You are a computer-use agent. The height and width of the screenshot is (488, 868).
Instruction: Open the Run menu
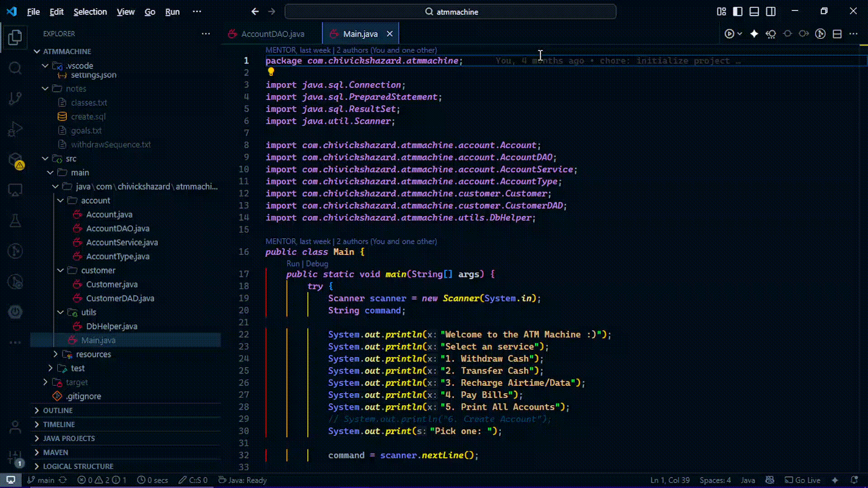(172, 12)
